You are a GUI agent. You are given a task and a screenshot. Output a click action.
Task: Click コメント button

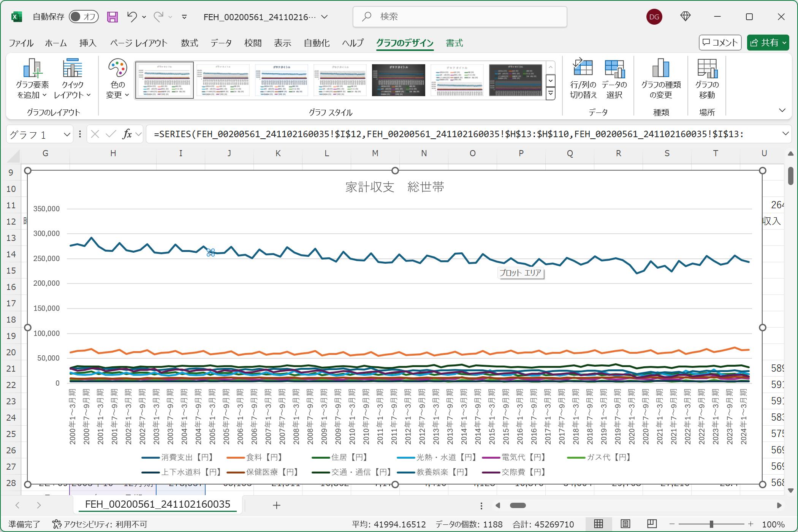[720, 43]
